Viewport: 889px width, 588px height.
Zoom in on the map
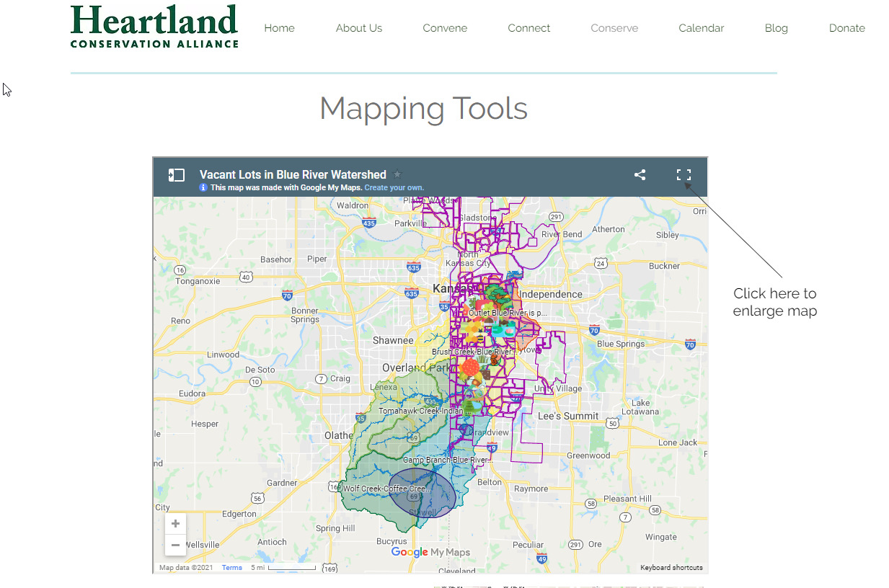(x=175, y=524)
